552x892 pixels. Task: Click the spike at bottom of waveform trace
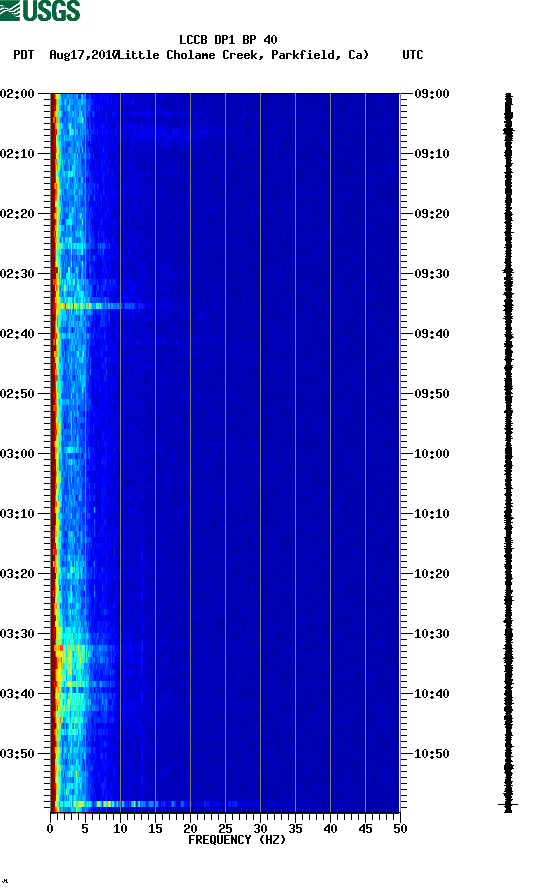(508, 805)
